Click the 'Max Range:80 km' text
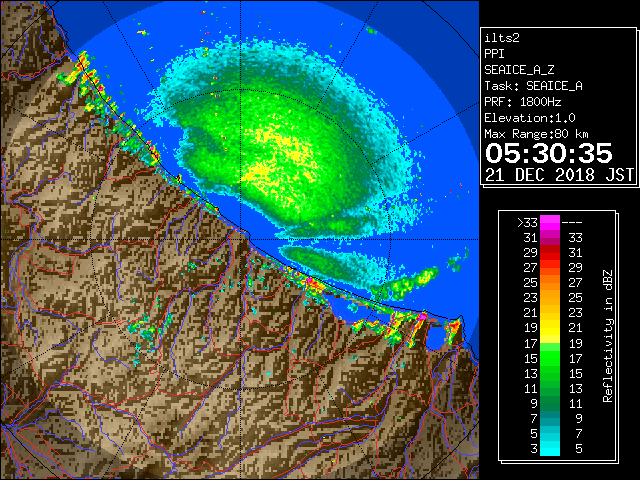640x480 pixels. tap(536, 134)
